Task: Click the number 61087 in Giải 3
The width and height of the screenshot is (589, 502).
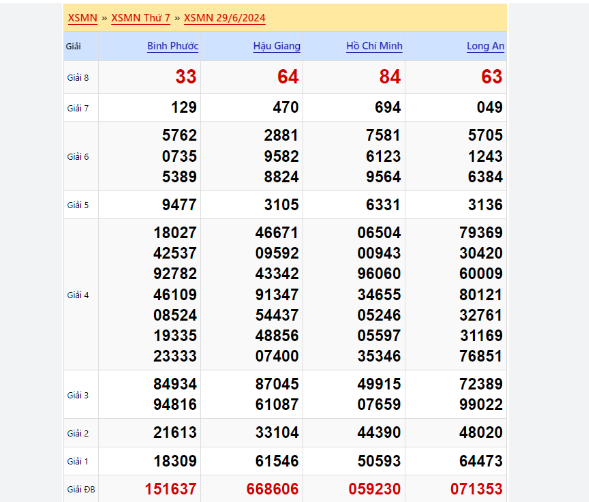Action: point(277,404)
